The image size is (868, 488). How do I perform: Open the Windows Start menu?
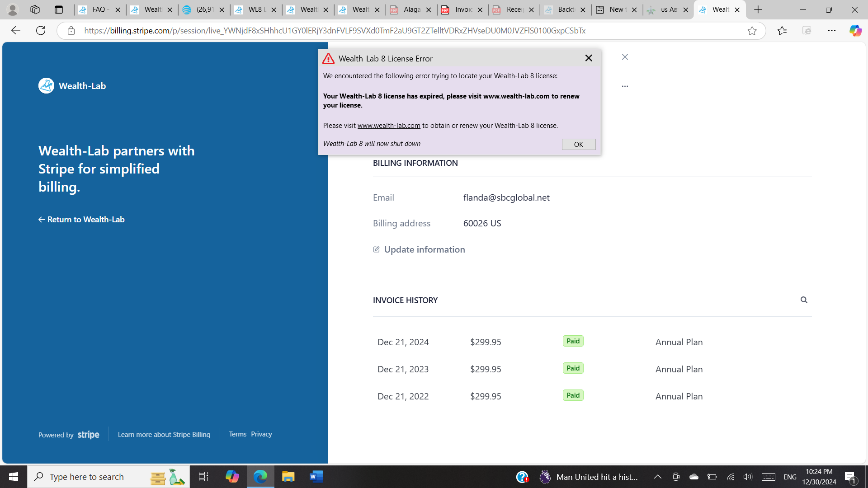(x=14, y=477)
